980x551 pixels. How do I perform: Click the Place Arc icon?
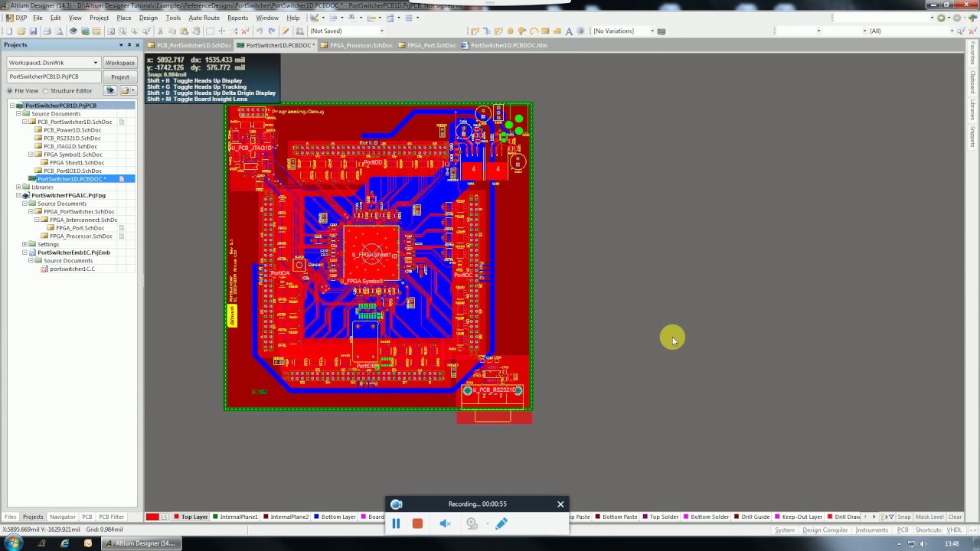click(534, 31)
